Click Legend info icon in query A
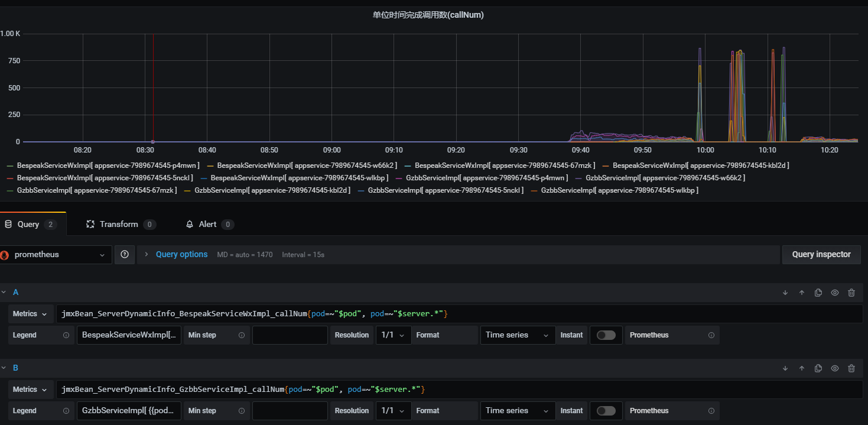This screenshot has height=425, width=868. click(x=66, y=335)
